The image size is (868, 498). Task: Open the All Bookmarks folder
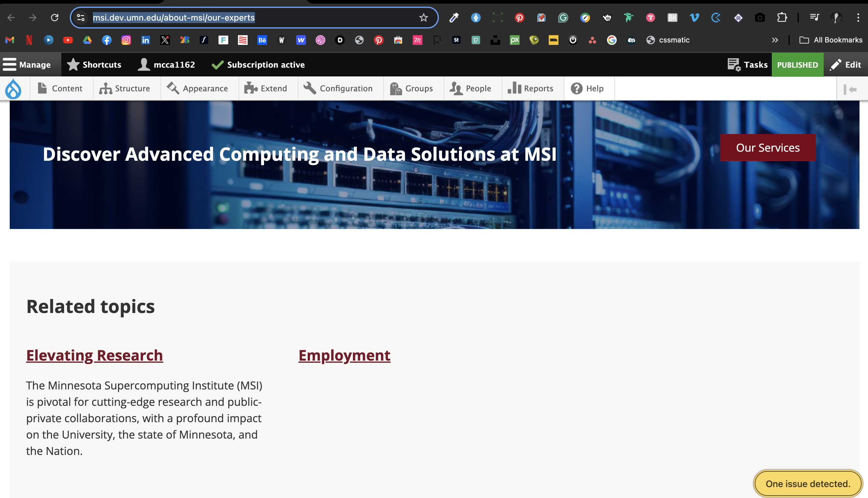831,40
